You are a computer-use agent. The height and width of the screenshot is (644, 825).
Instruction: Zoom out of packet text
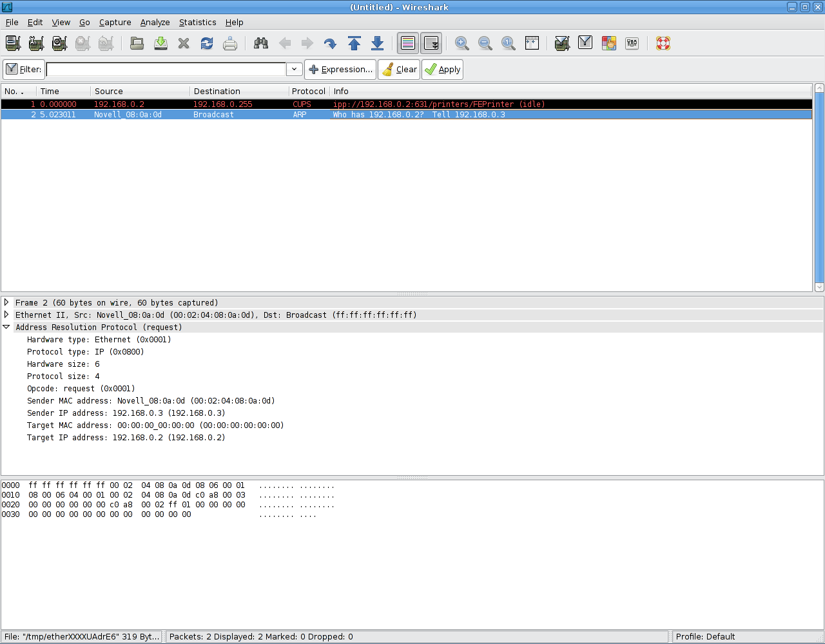[x=485, y=43]
